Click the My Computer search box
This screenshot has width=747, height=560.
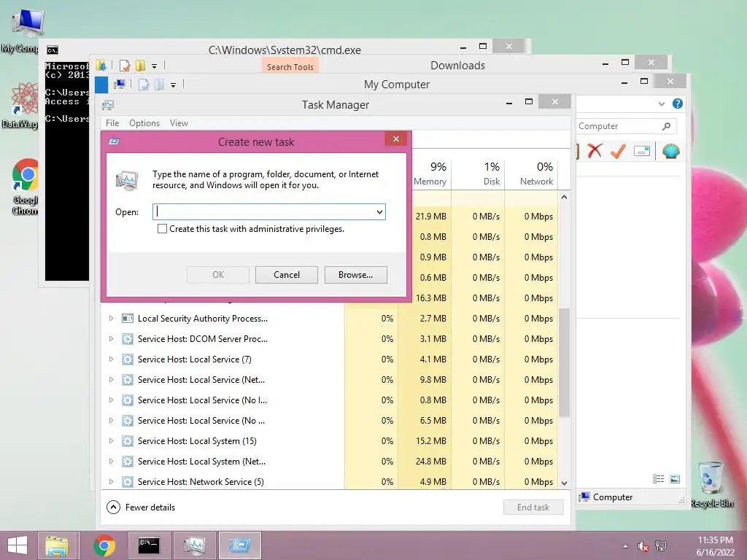click(x=626, y=126)
